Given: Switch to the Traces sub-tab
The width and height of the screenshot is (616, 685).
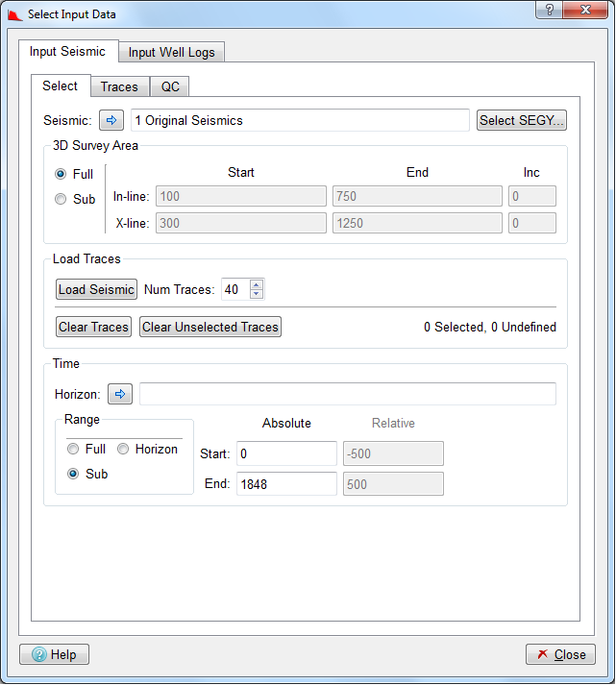Looking at the screenshot, I should click(120, 86).
